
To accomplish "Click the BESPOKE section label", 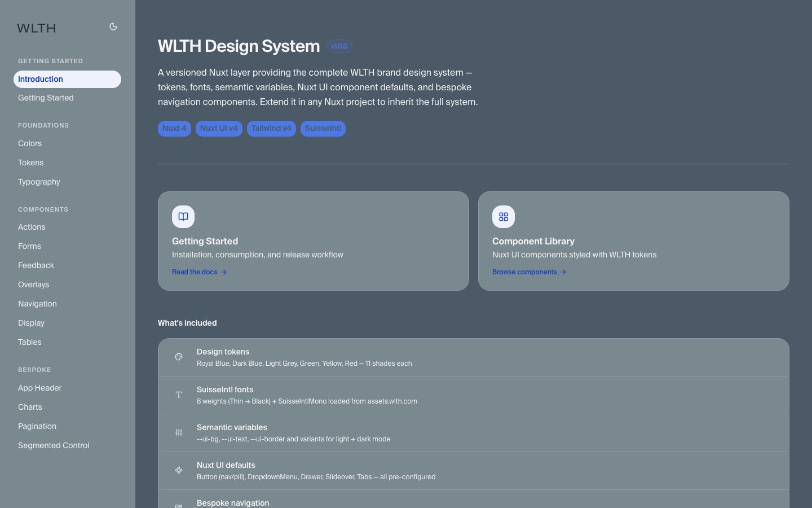I will 34,370.
